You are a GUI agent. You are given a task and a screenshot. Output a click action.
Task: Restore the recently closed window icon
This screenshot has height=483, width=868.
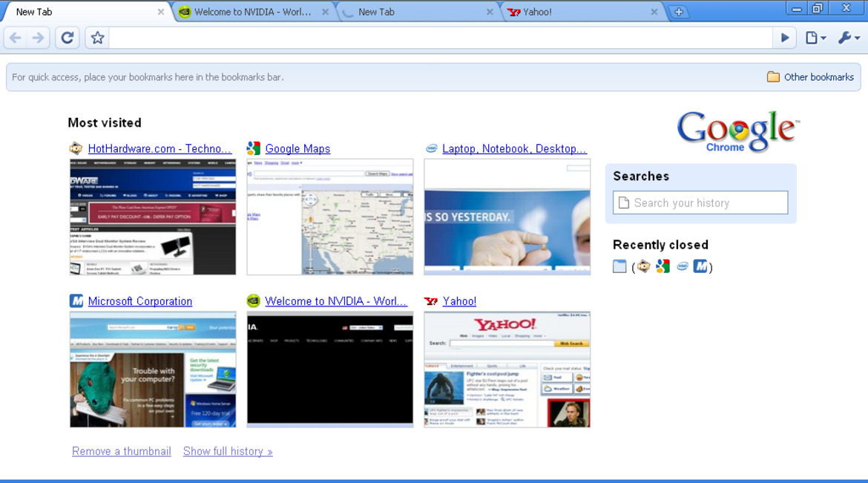point(619,266)
